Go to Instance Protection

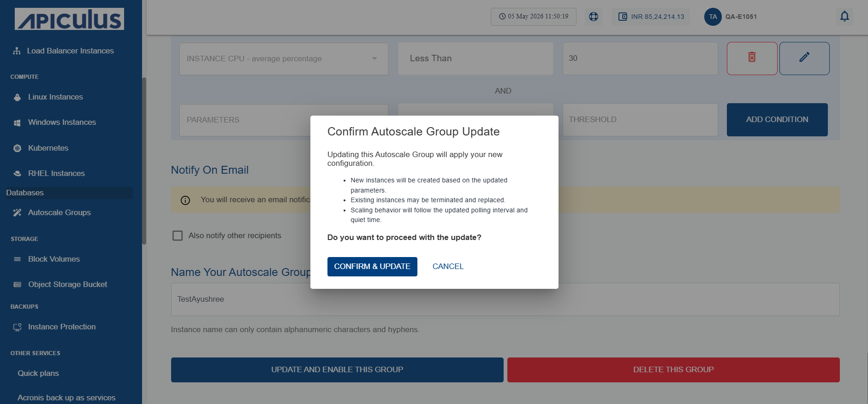pyautogui.click(x=62, y=327)
